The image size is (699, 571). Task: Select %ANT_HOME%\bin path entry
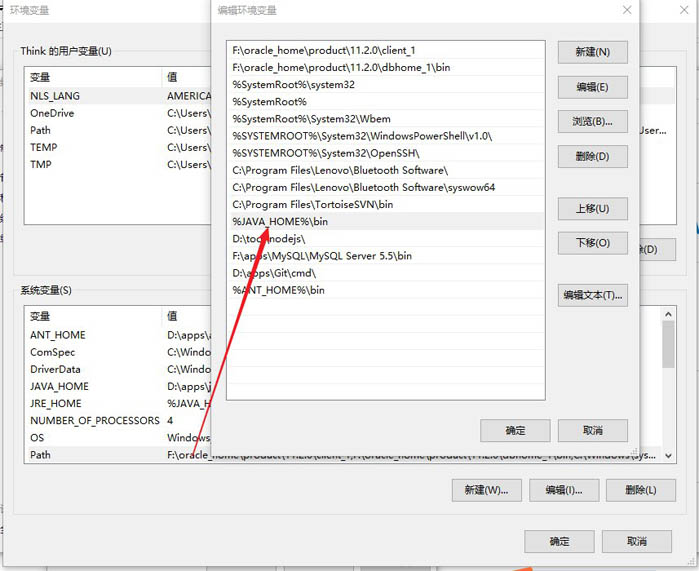(x=386, y=290)
